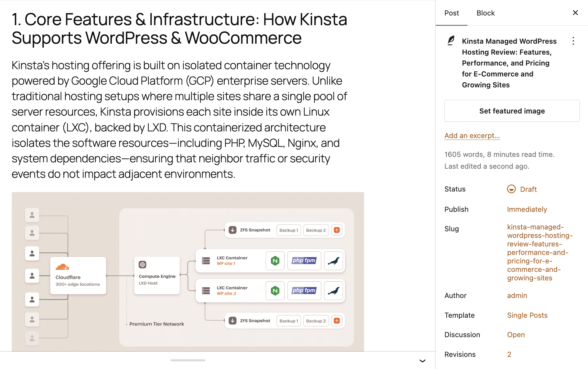Image resolution: width=588 pixels, height=369 pixels.
Task: Change the author admin
Action: [517, 296]
